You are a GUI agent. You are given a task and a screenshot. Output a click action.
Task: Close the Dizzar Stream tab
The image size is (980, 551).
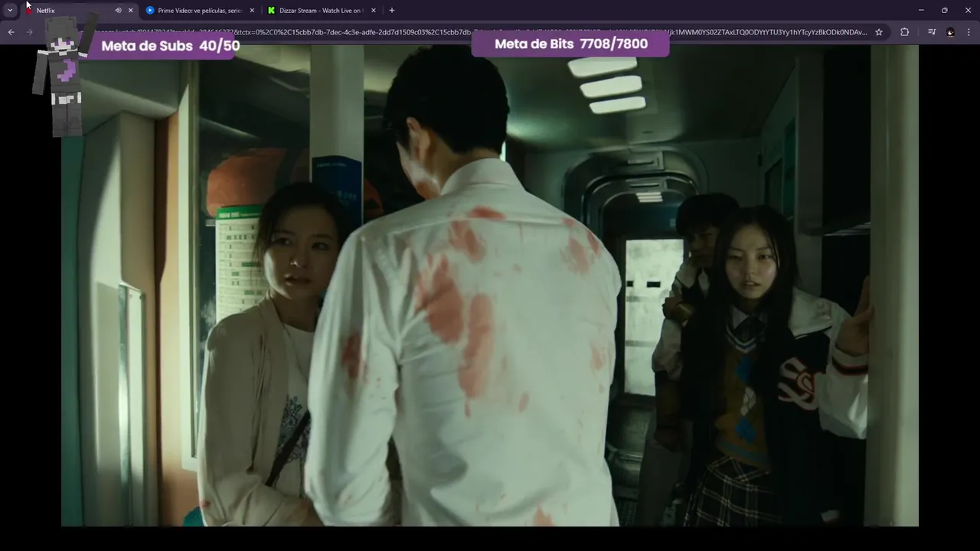(373, 11)
